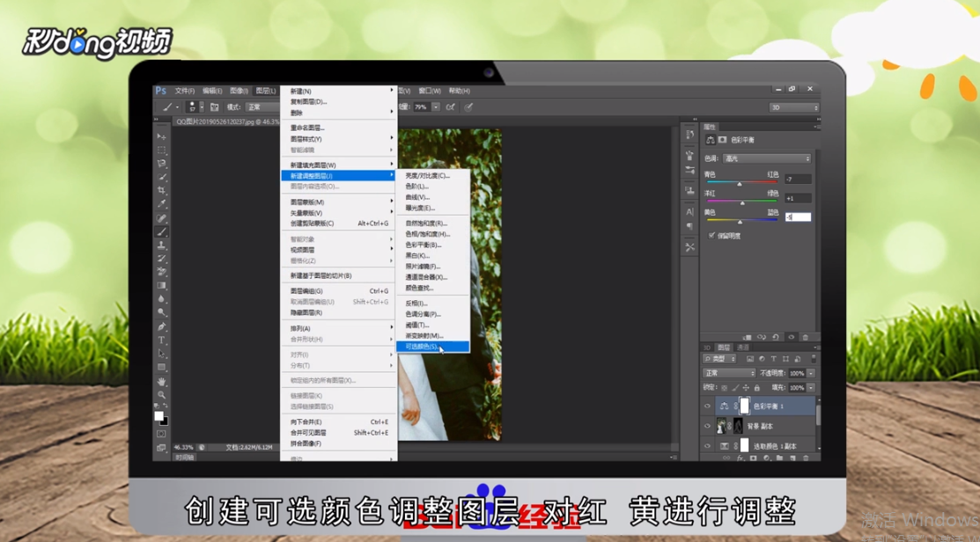Select the Crop tool
Screen dimensions: 980x542
click(x=161, y=190)
